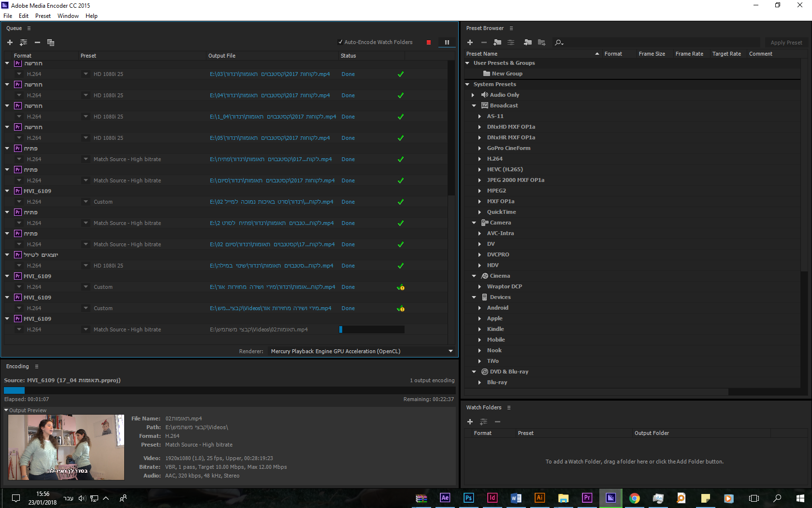This screenshot has height=508, width=812.
Task: Delete preset in the Preset Browser
Action: [x=484, y=43]
